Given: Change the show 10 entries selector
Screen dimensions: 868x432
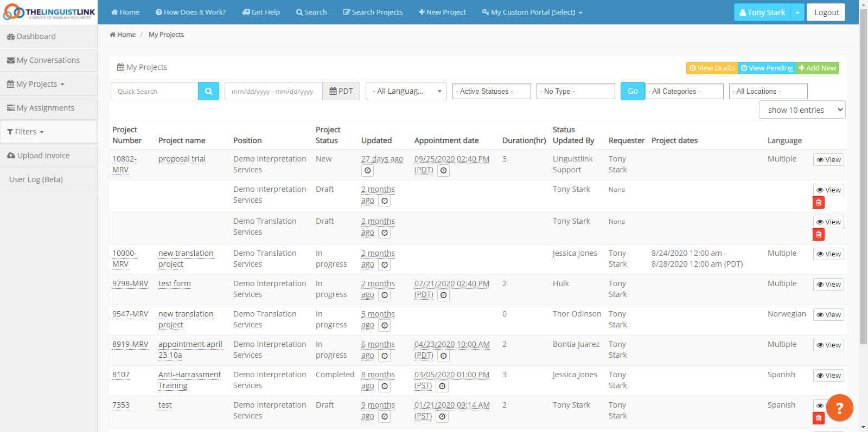Looking at the screenshot, I should pyautogui.click(x=802, y=110).
